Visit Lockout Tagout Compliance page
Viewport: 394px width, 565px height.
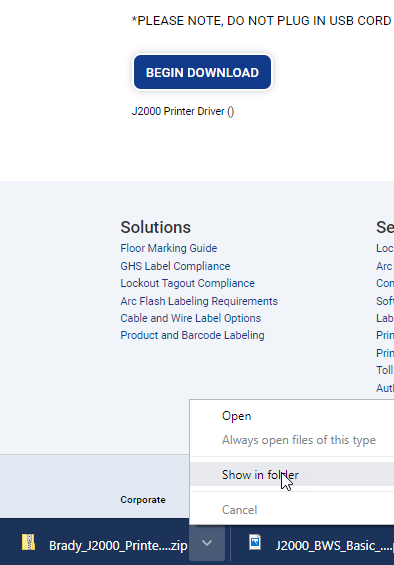click(187, 283)
